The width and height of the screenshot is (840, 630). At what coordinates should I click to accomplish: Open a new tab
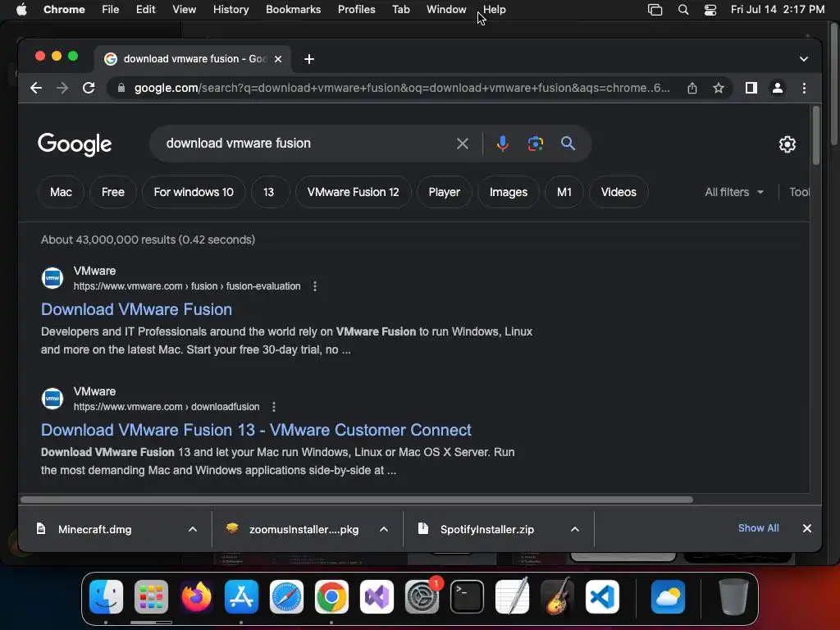tap(309, 59)
